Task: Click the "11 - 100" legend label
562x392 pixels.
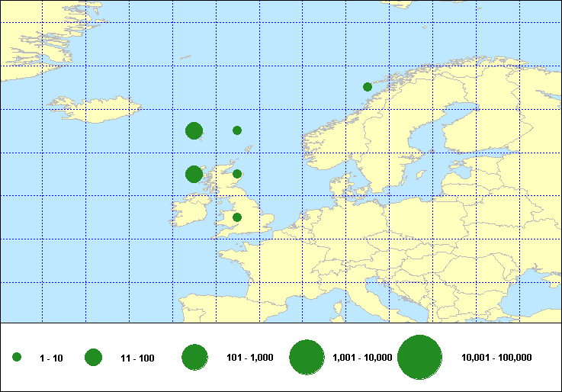Action: click(137, 358)
